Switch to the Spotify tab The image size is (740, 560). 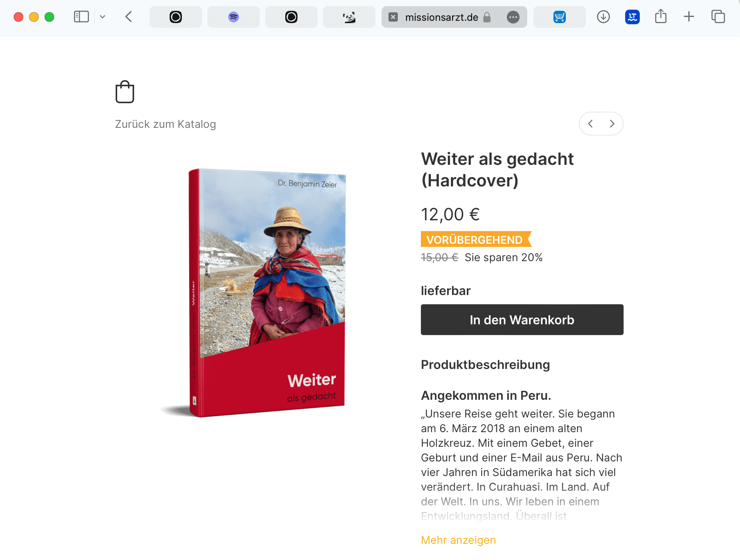234,17
